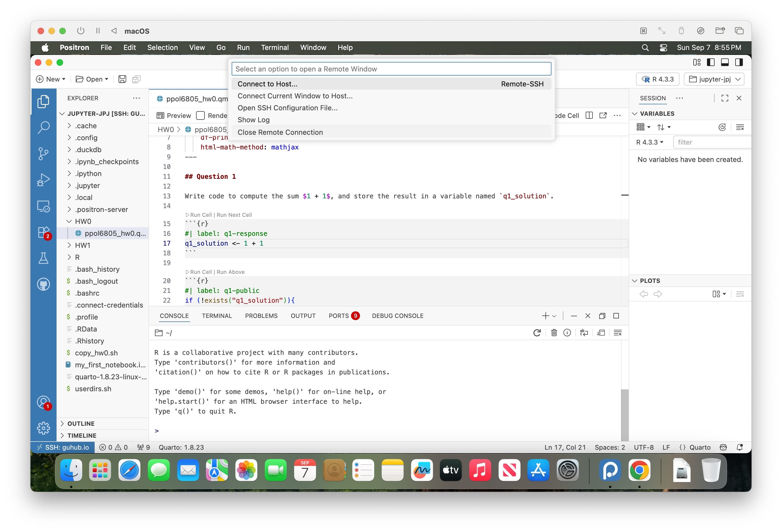Select Connect to Host option
782x532 pixels.
coord(391,84)
